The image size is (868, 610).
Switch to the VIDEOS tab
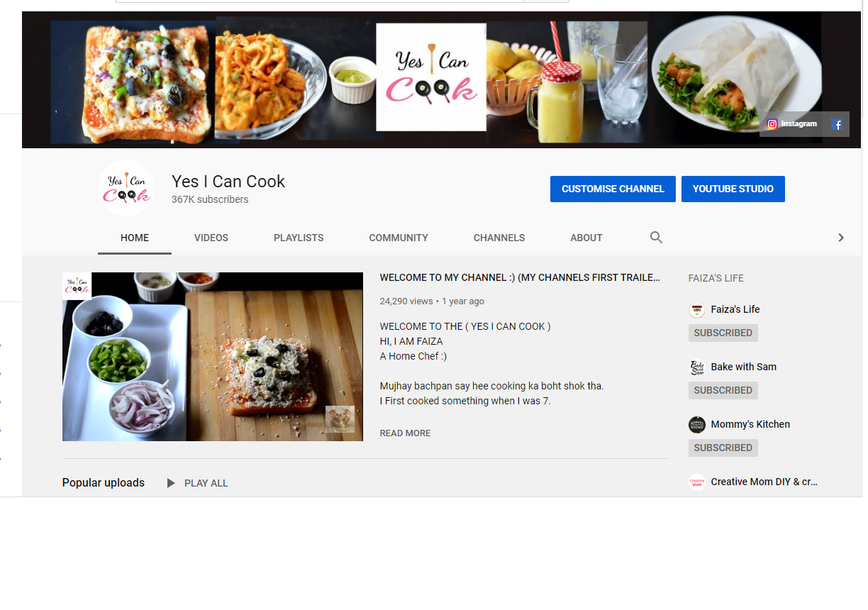pyautogui.click(x=211, y=238)
